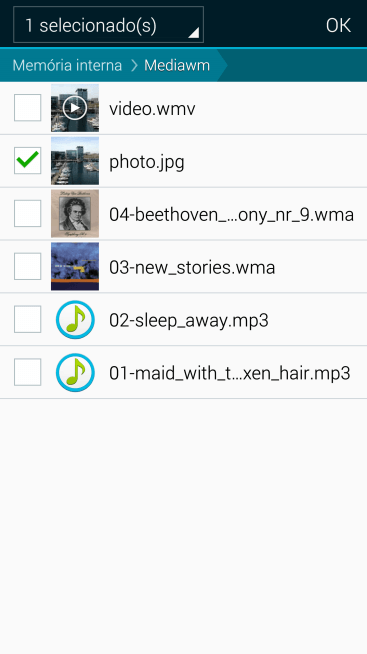Select the 02-sleep_away.mp3 checkbox

point(28,319)
